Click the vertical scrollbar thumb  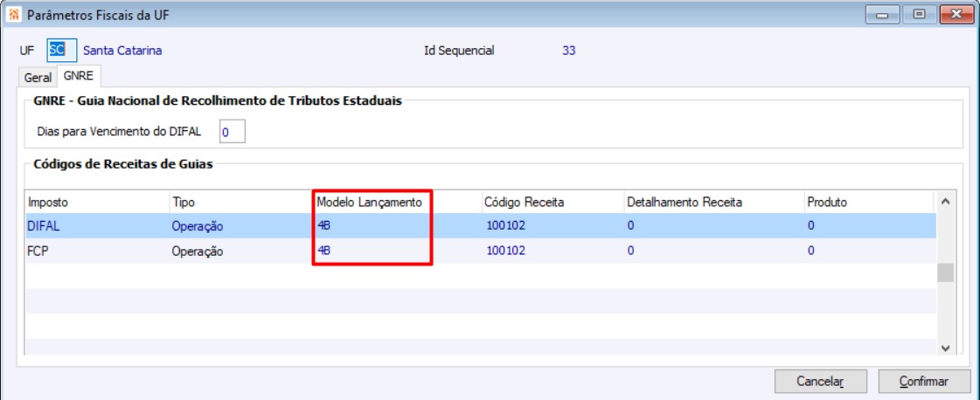click(948, 272)
